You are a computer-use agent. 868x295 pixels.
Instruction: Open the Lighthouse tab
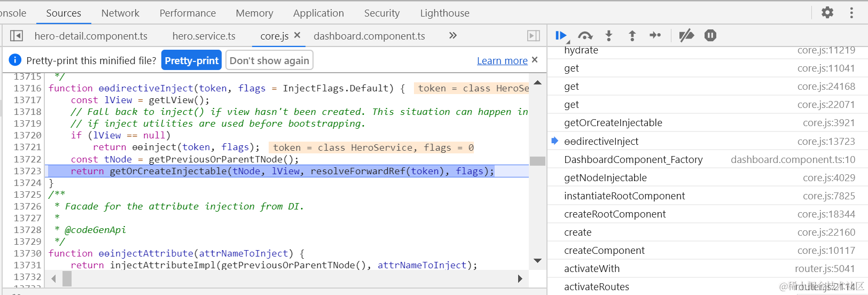(x=445, y=13)
